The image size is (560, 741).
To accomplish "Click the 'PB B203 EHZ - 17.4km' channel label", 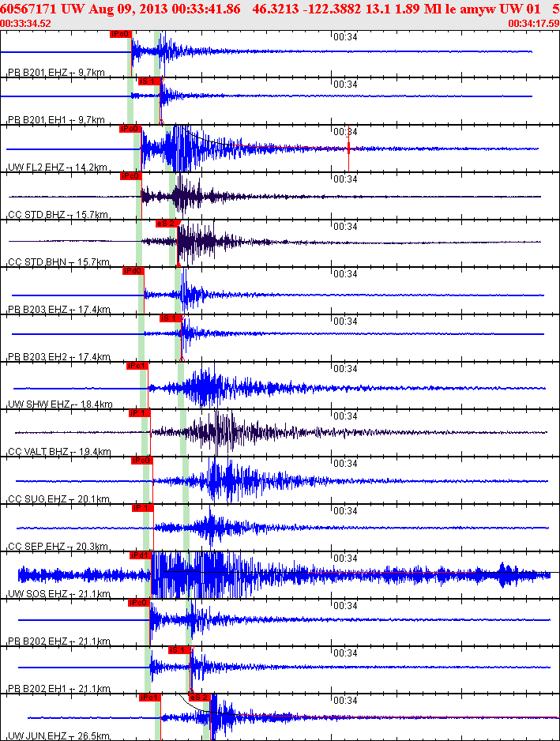I will (59, 310).
